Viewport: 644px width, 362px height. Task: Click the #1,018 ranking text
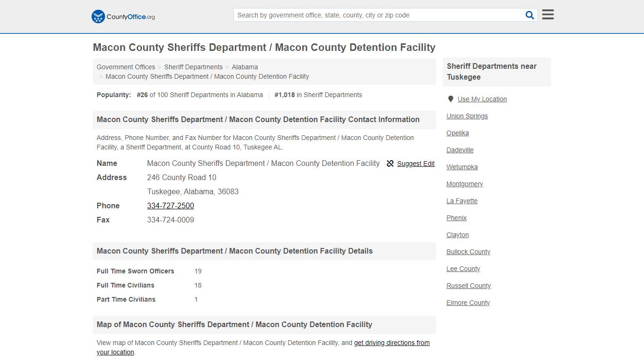(x=285, y=95)
